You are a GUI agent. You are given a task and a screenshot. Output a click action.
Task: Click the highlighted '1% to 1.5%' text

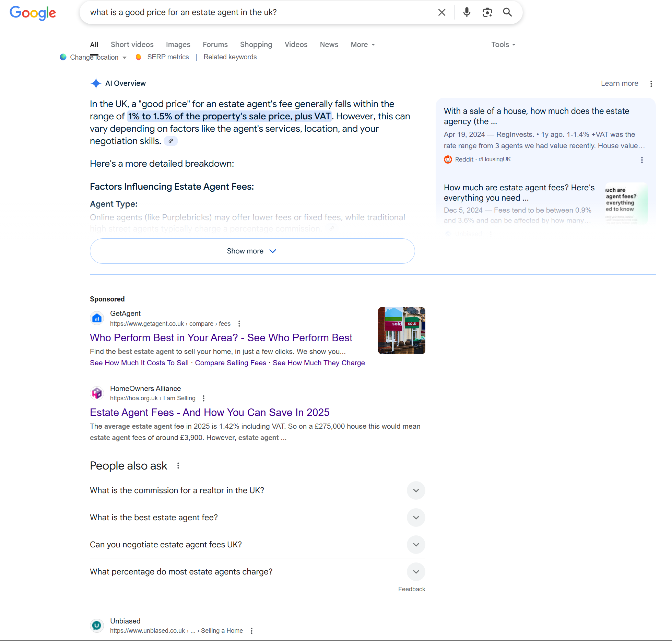229,116
